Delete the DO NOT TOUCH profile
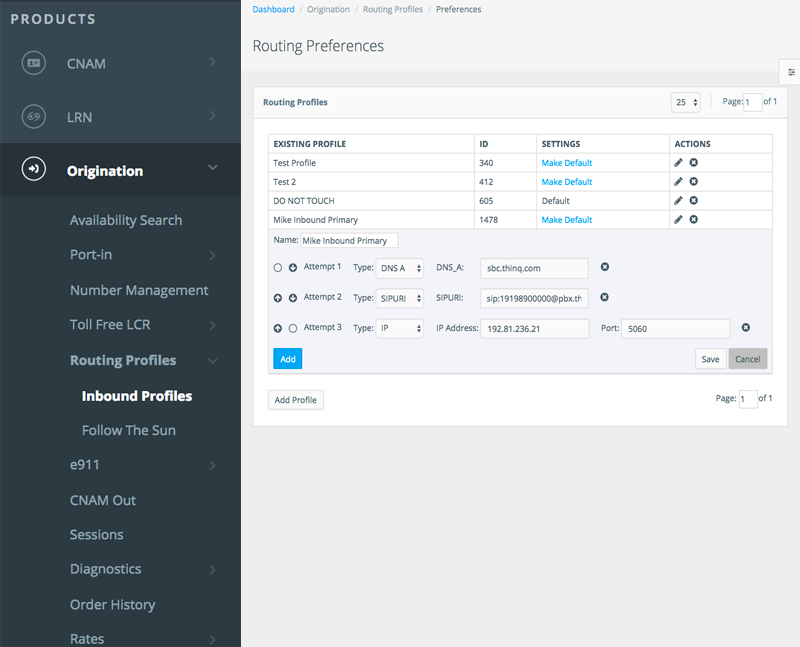Viewport: 800px width, 647px height. pos(692,200)
